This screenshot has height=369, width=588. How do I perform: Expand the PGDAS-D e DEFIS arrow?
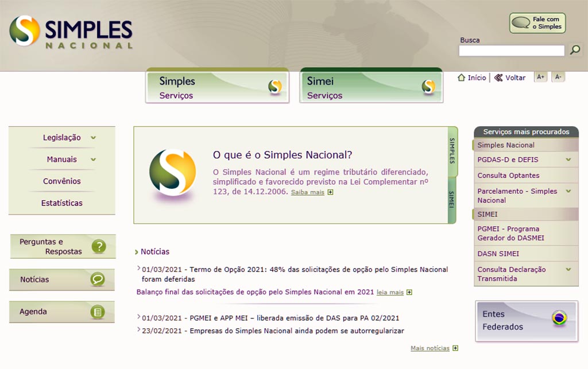click(x=568, y=160)
